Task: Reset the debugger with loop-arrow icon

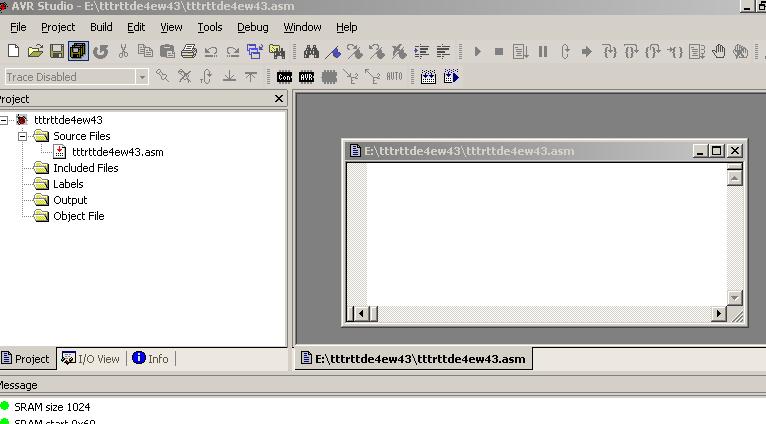Action: click(565, 51)
